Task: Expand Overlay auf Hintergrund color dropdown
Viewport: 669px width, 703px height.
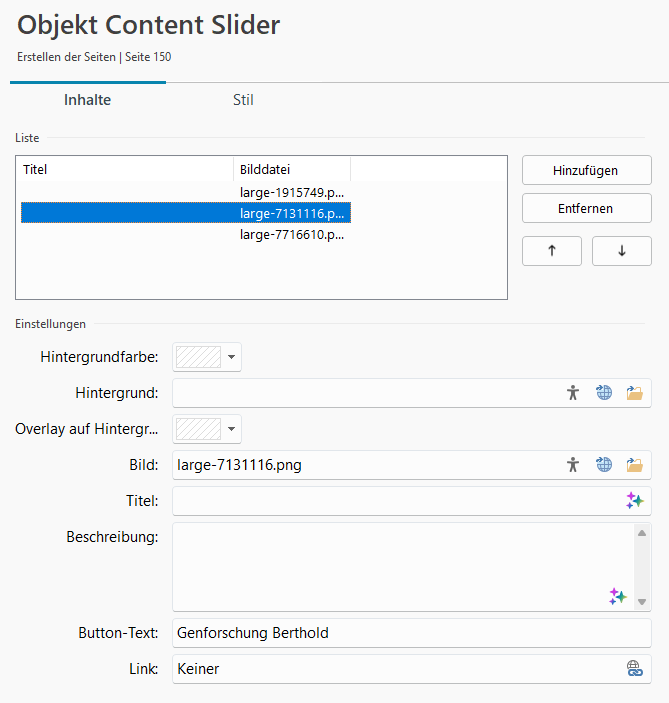Action: 231,429
